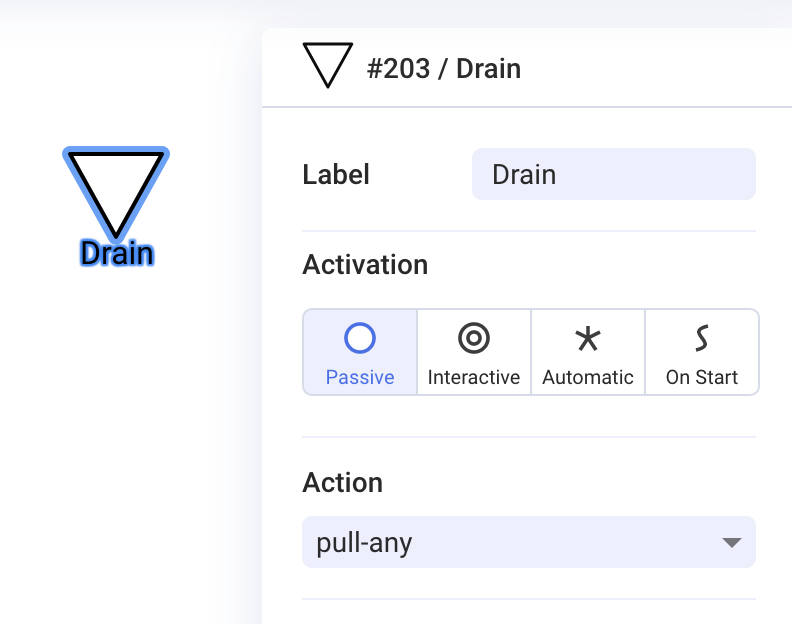The height and width of the screenshot is (624, 792).
Task: Click the Interactive double-circle icon
Action: [474, 338]
